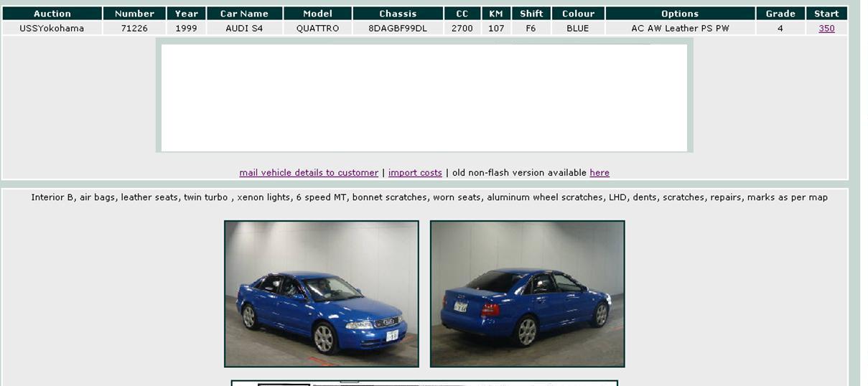Select the 'Shift' column header

(531, 14)
